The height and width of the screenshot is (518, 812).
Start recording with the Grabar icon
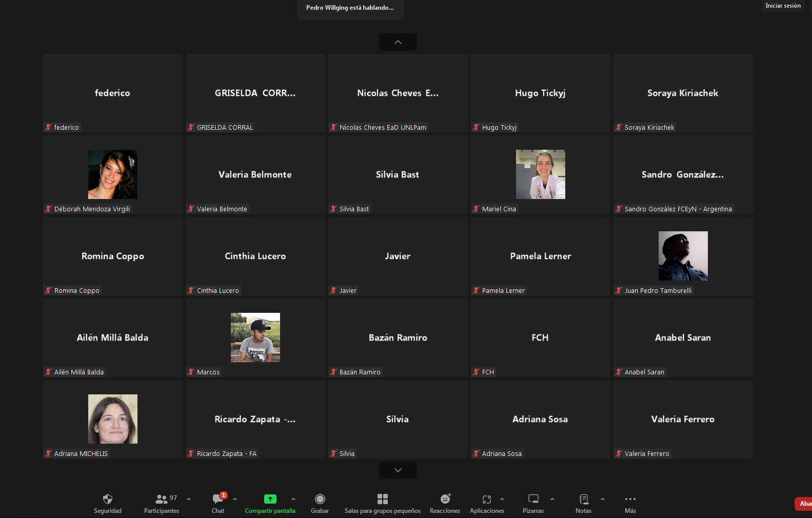point(320,499)
